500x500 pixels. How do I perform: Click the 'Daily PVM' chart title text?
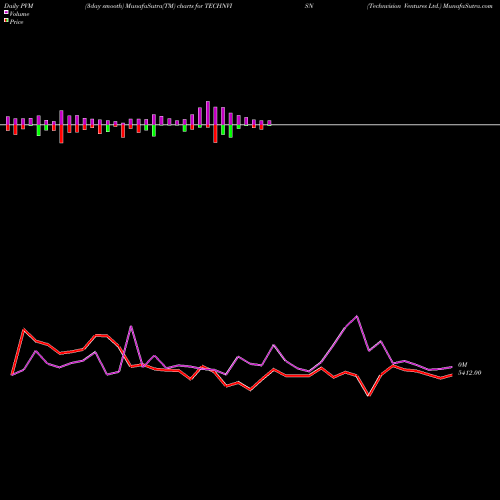click(18, 6)
